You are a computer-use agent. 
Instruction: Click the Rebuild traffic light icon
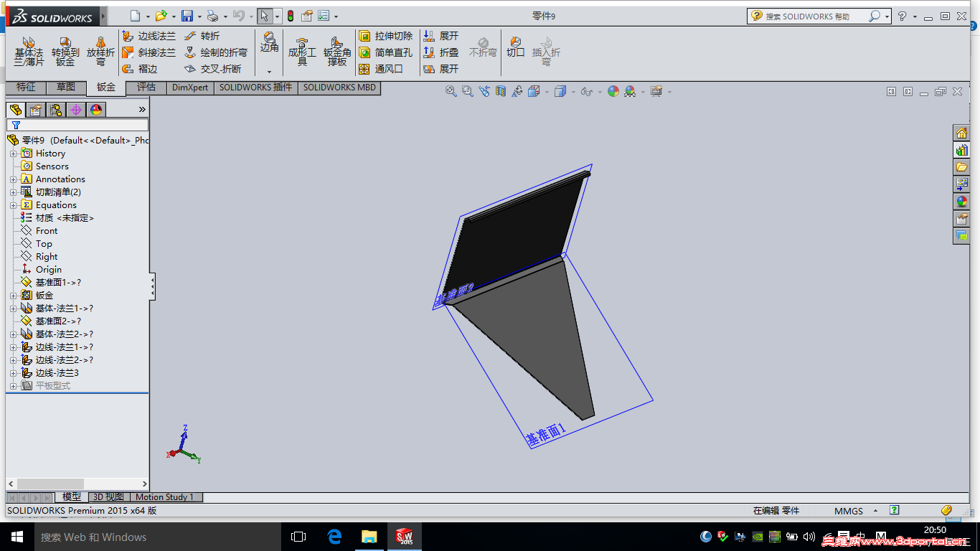point(291,16)
